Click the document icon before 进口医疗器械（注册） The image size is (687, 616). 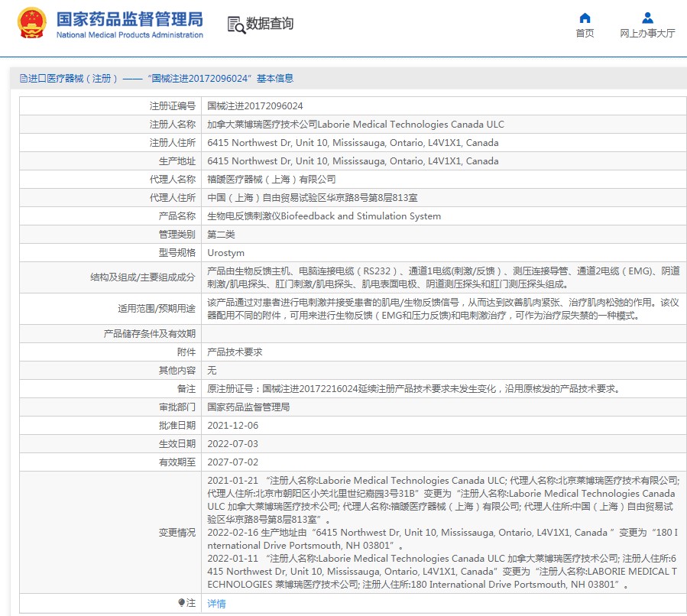tap(23, 79)
